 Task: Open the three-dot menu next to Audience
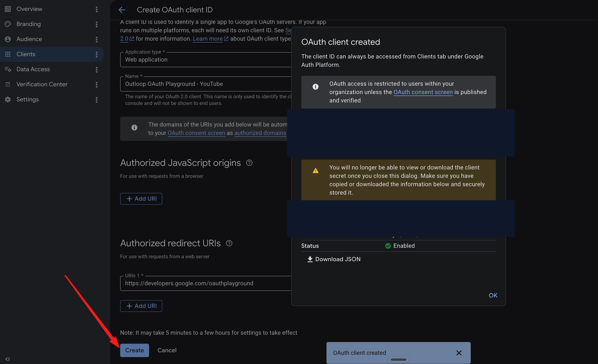pyautogui.click(x=97, y=39)
